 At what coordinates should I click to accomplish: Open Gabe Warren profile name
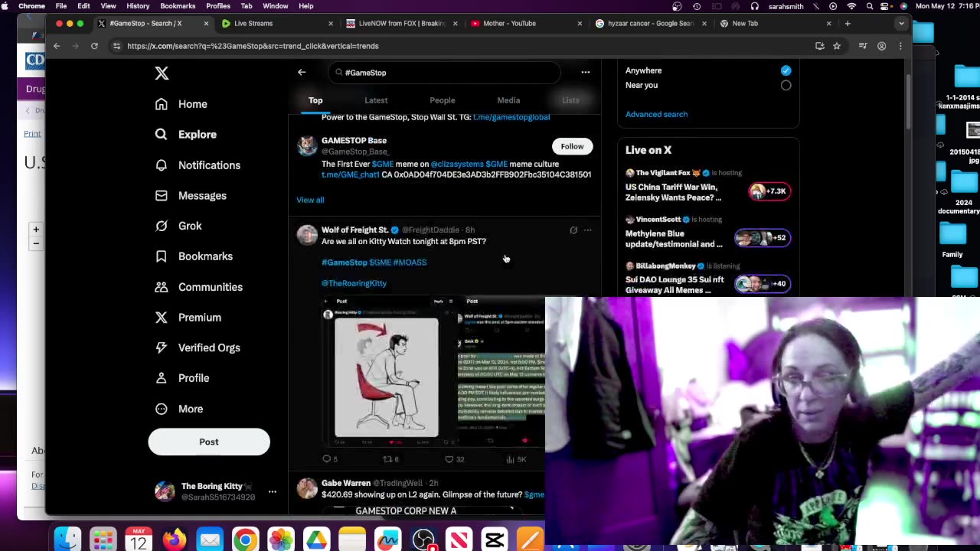(x=346, y=483)
